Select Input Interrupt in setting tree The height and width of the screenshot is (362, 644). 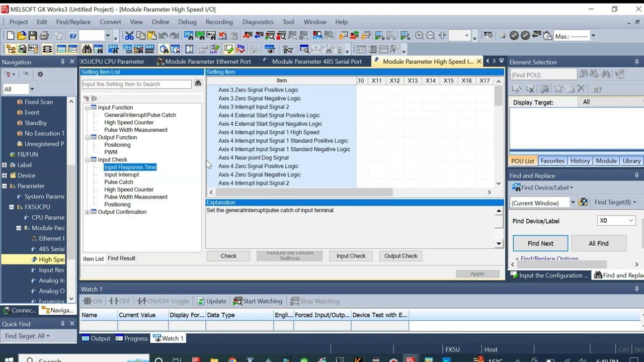[x=122, y=175]
